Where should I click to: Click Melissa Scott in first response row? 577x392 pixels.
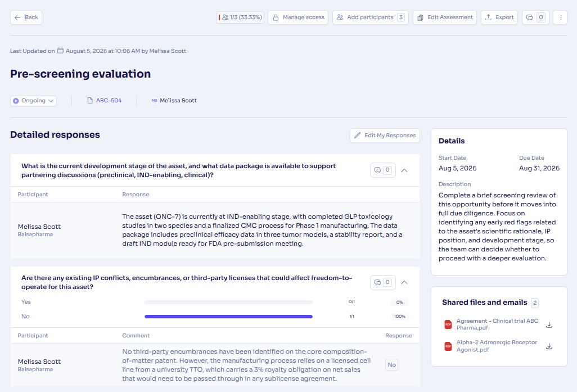pos(39,227)
